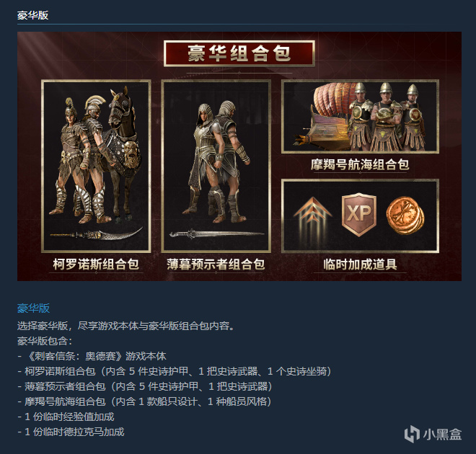Open the 摩羯号航海组合包 crew thumbnail
476x454 pixels.
click(360, 117)
